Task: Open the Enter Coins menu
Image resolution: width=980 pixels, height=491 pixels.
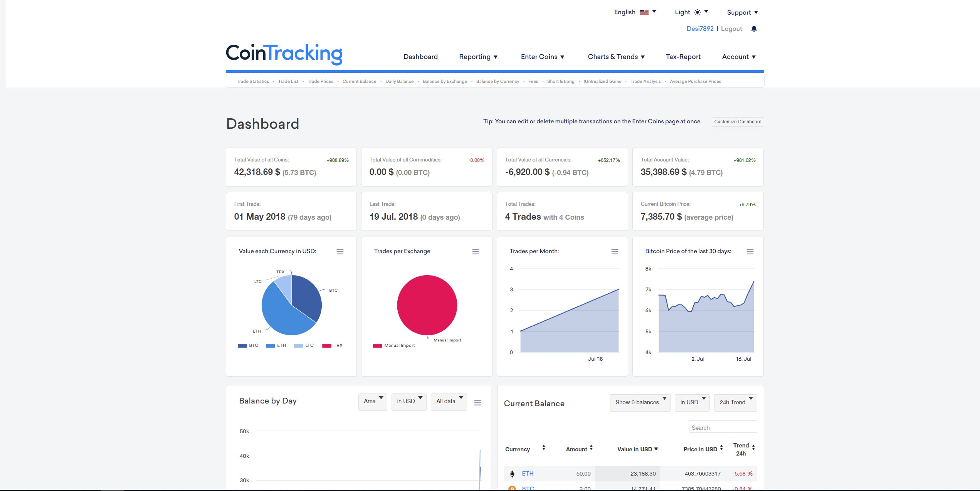Action: 543,57
